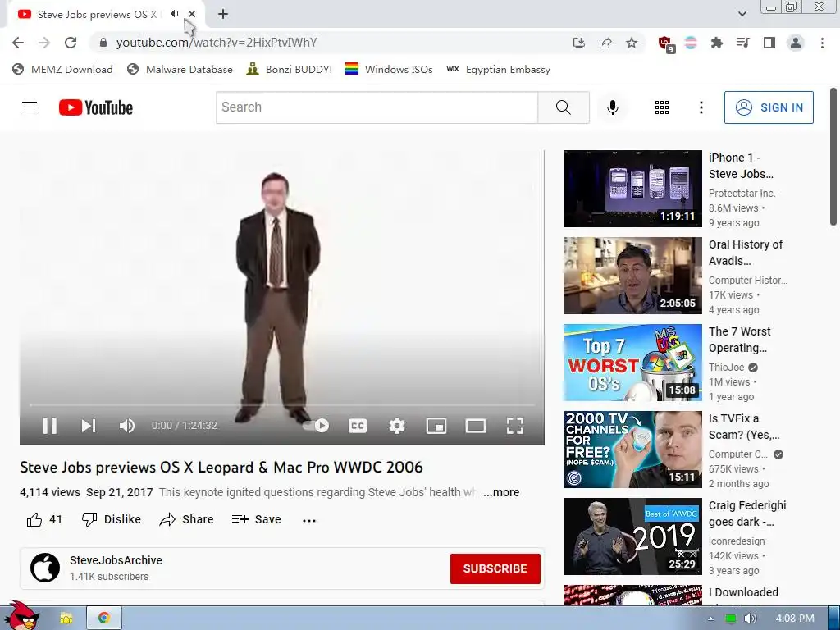The width and height of the screenshot is (840, 630).
Task: Open the Top 7 Worst OS's thumbnail
Action: [632, 363]
